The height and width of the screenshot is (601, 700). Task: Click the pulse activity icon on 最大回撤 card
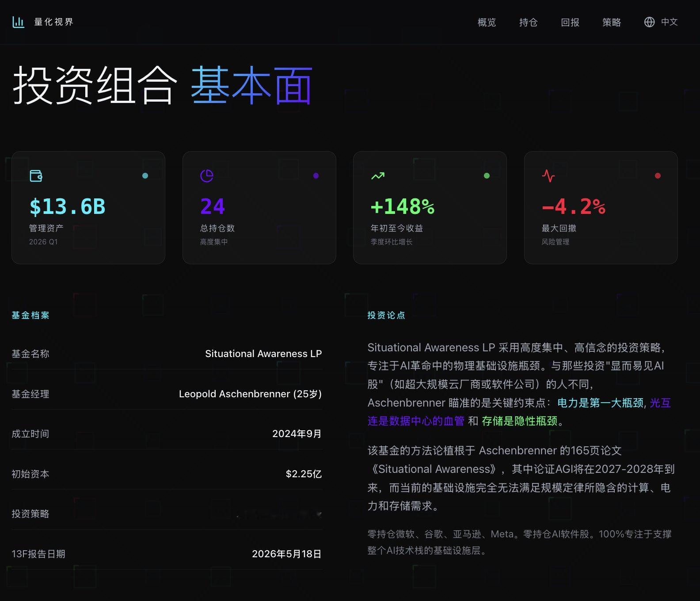pos(548,176)
